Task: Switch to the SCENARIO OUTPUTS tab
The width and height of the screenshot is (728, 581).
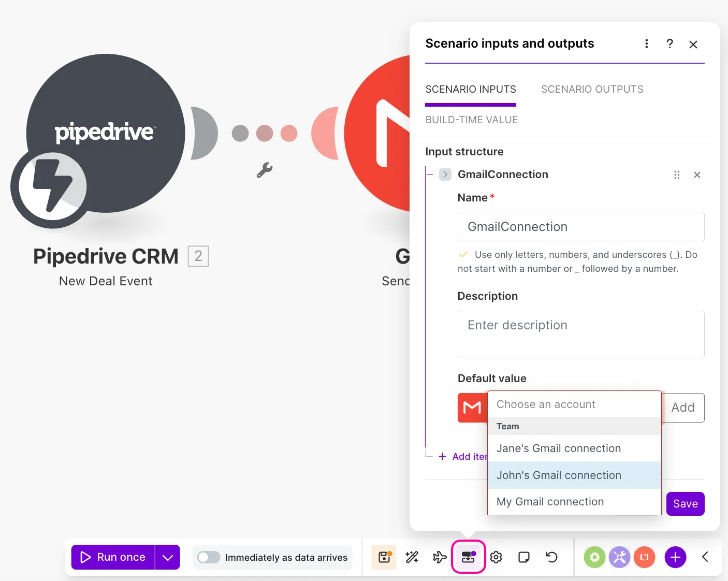Action: coord(592,90)
